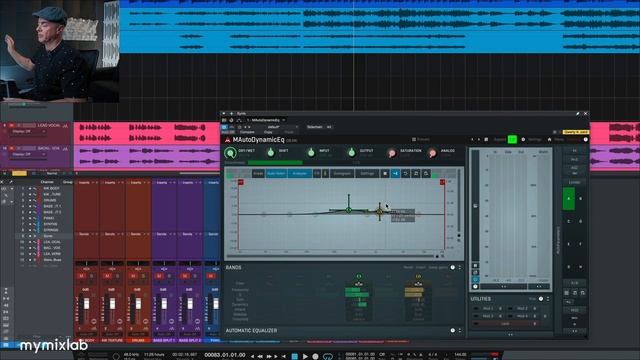
Task: Click the pink Analog knob
Action: tap(432, 153)
